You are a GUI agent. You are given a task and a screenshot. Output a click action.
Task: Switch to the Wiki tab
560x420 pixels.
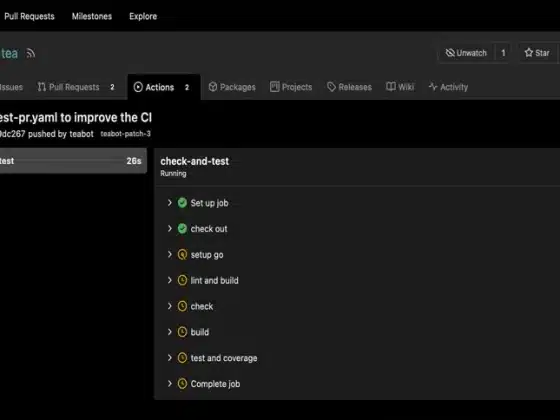coord(400,87)
